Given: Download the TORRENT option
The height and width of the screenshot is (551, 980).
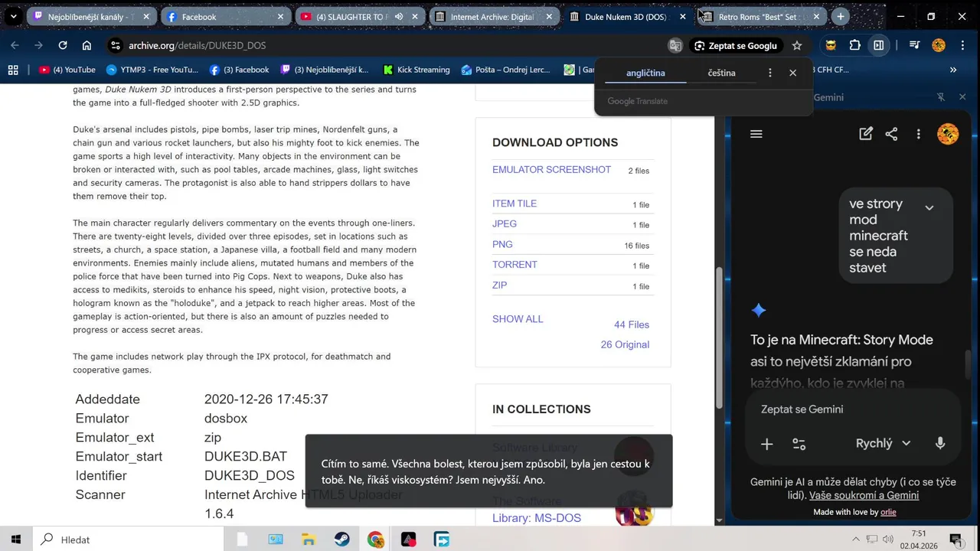Looking at the screenshot, I should point(514,265).
